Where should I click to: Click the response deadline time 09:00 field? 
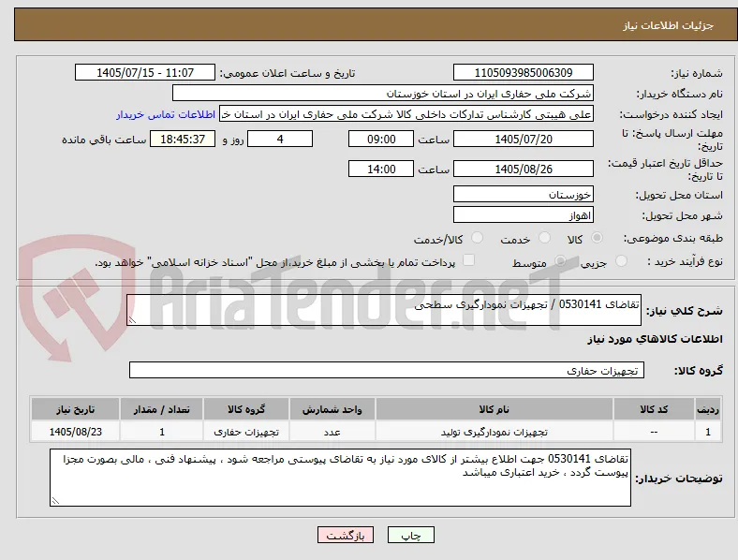[x=381, y=140]
